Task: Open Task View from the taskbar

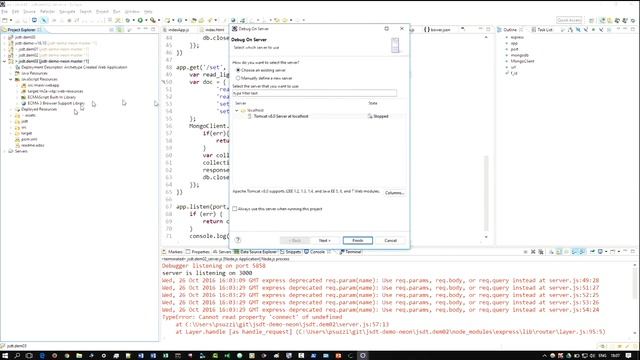Action: (x=29, y=356)
